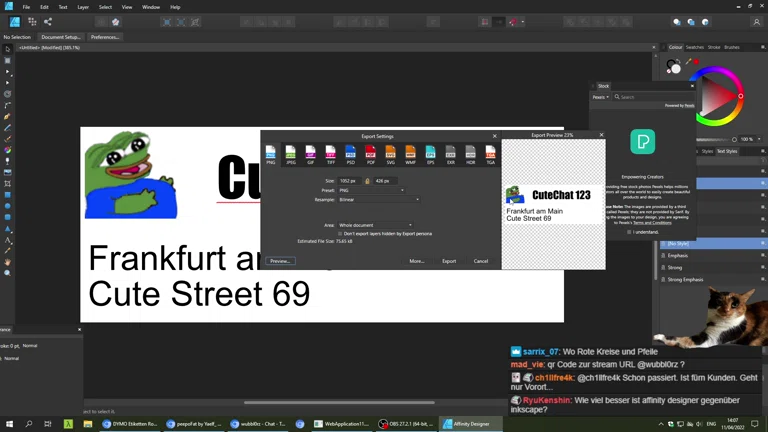Open the Select menu

(x=105, y=7)
